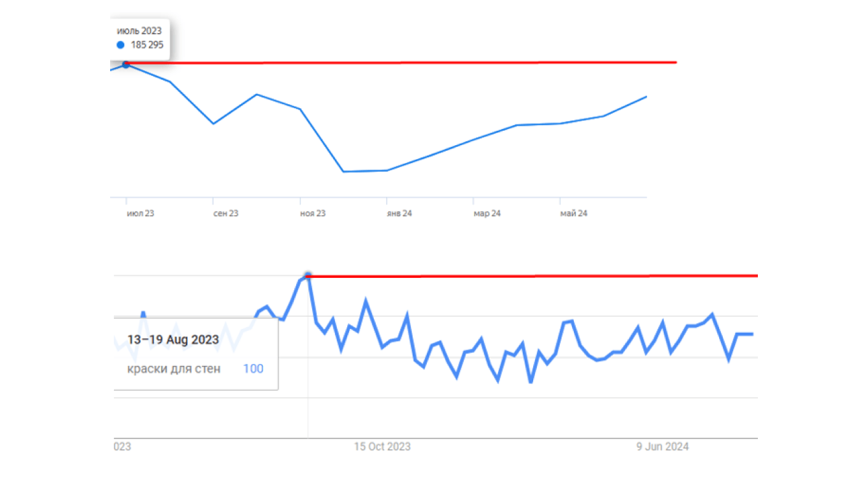Click the red horizontal line in upper chart

(402, 63)
